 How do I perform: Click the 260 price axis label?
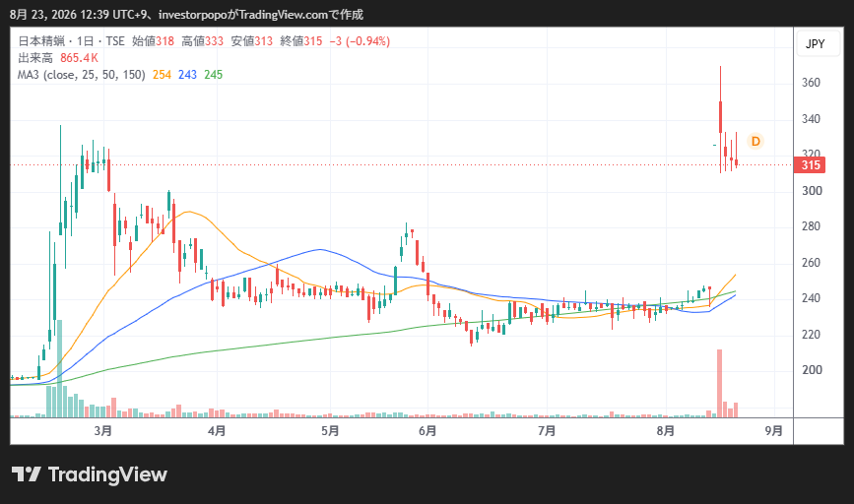point(811,263)
